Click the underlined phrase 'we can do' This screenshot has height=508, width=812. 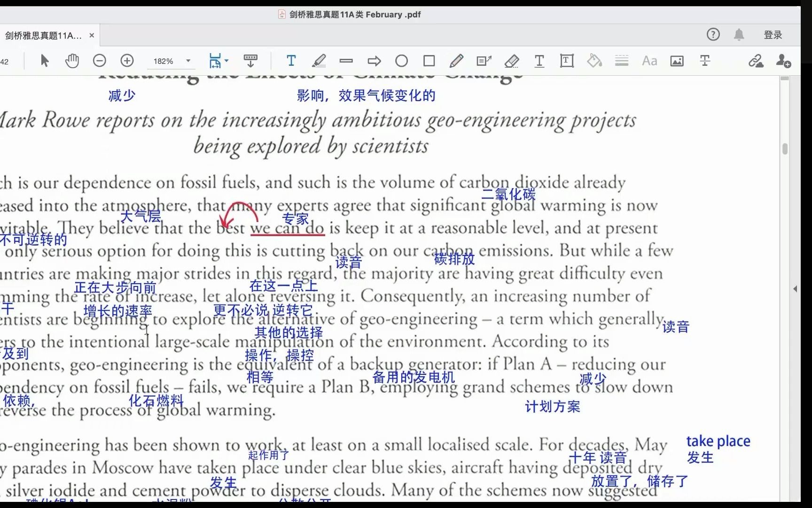pyautogui.click(x=287, y=228)
